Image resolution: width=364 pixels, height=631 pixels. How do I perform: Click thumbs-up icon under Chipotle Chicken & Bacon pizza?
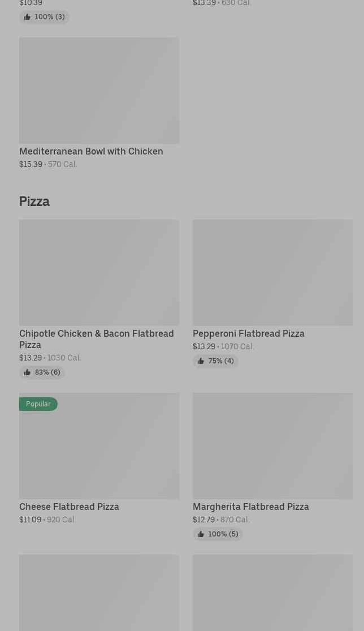(27, 372)
